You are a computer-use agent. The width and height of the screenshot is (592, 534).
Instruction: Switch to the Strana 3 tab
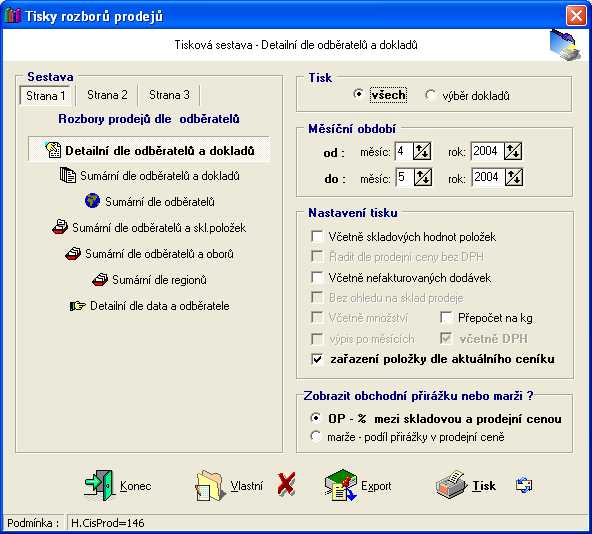[169, 95]
